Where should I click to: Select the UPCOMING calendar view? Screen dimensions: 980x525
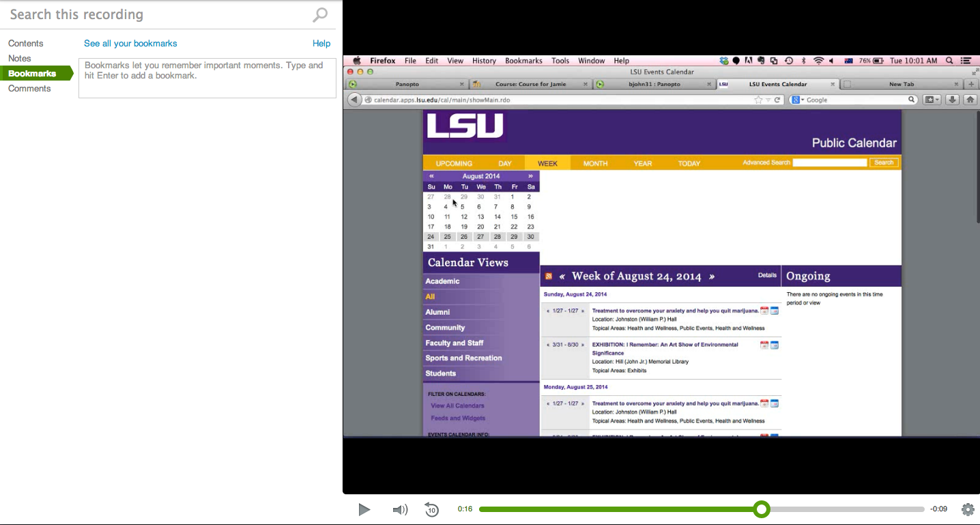point(454,163)
